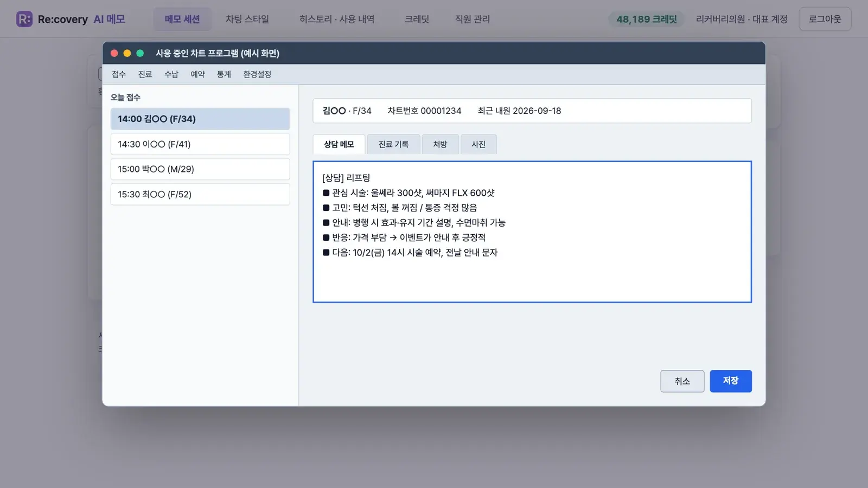Viewport: 868px width, 488px height.
Task: Click the 오늘 접수 heading
Action: pyautogui.click(x=125, y=97)
